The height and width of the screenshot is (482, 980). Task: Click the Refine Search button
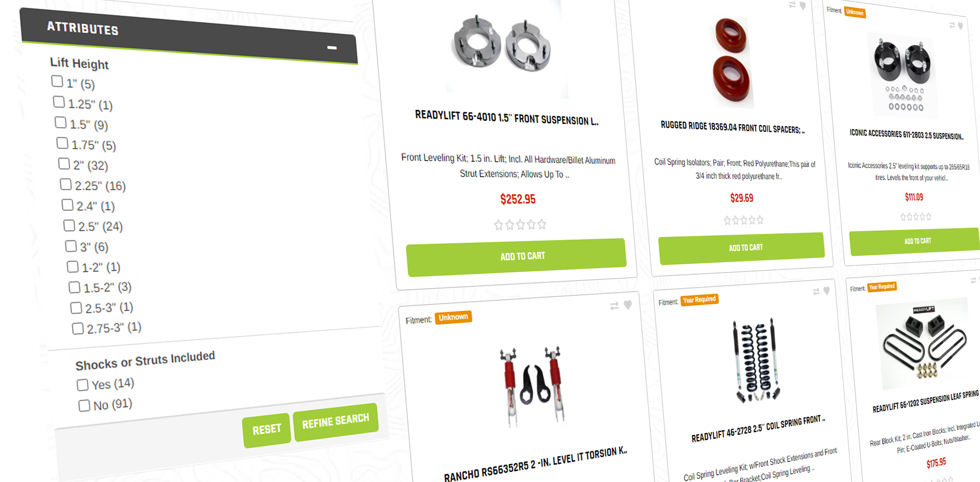click(336, 421)
